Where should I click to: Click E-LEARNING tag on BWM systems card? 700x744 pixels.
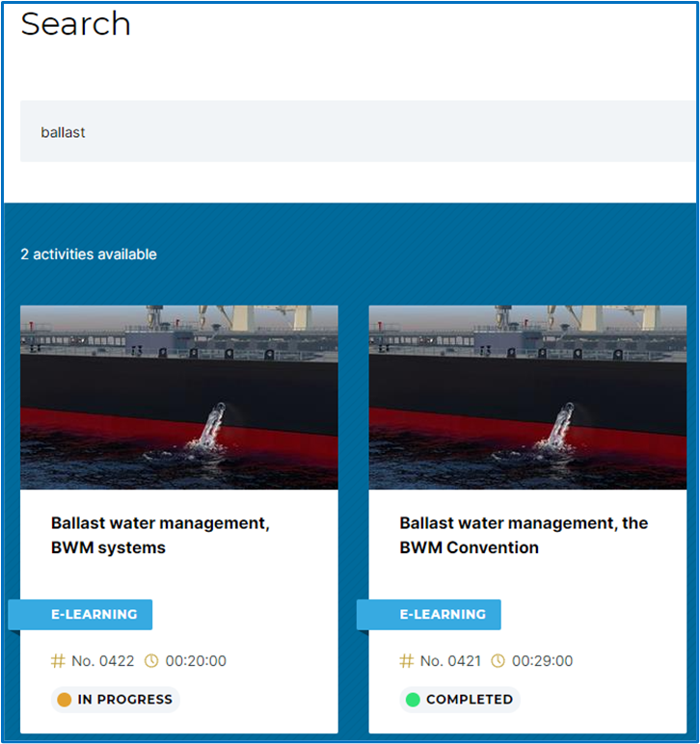tap(80, 615)
